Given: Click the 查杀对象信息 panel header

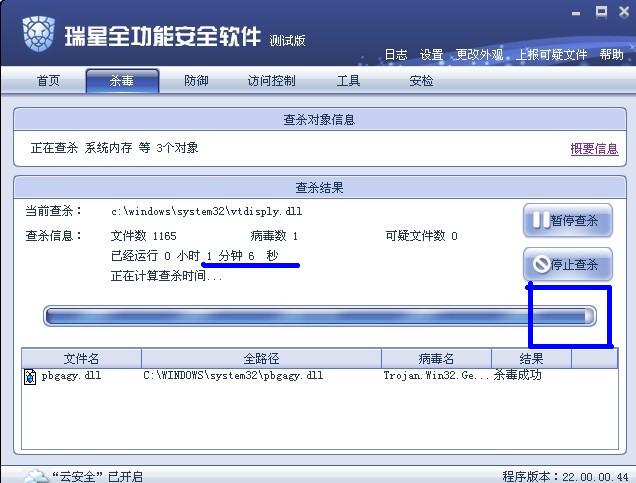Looking at the screenshot, I should 319,120.
